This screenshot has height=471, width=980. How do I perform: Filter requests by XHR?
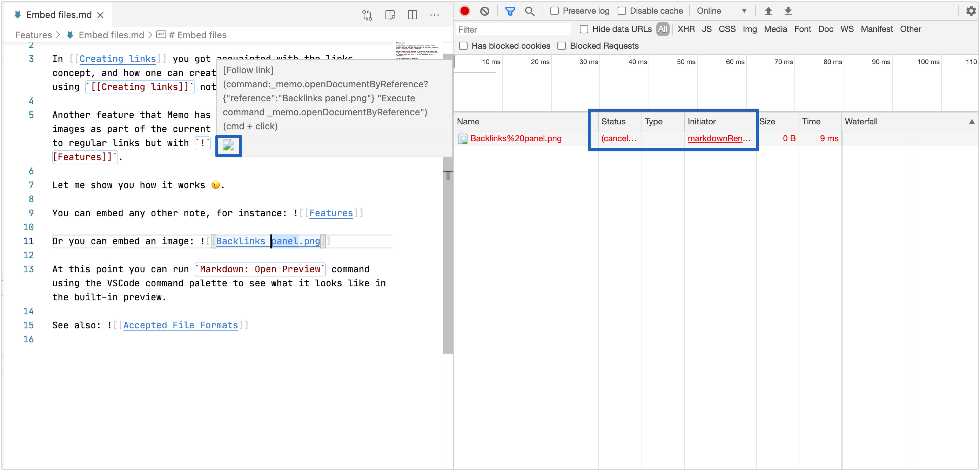point(686,29)
